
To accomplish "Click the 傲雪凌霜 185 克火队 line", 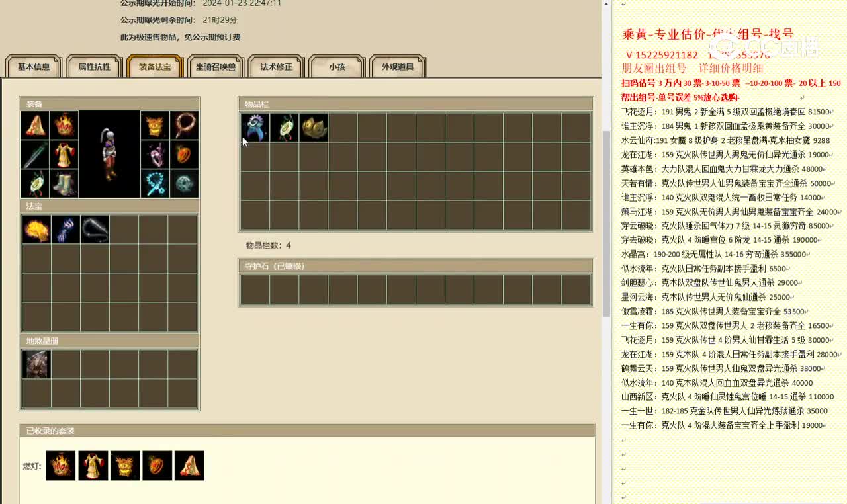I will point(713,312).
